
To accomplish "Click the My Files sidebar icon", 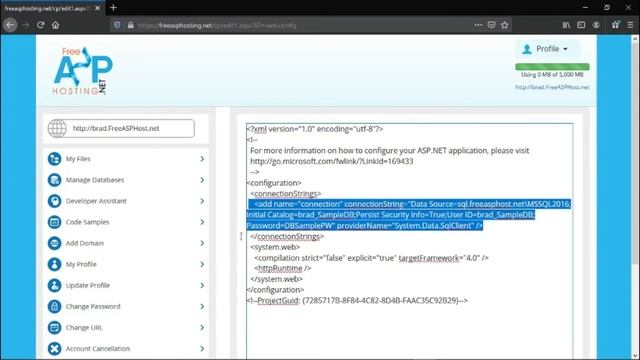I will [x=54, y=159].
